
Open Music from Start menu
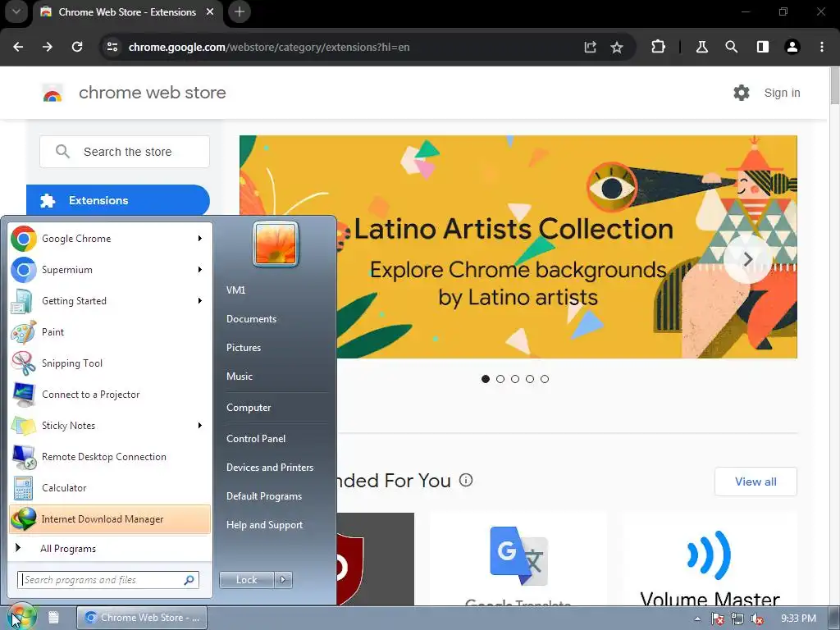(239, 376)
